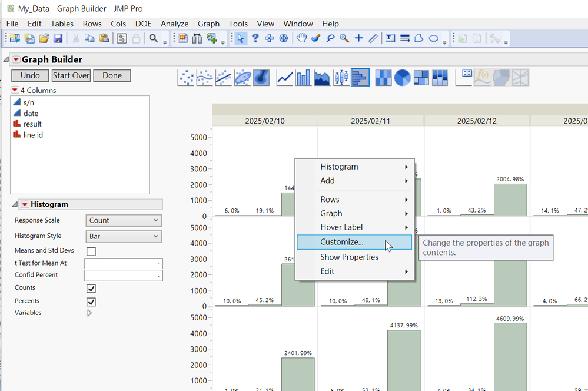Open the 4 Columns red triangle menu
The image size is (588, 391).
tap(15, 90)
